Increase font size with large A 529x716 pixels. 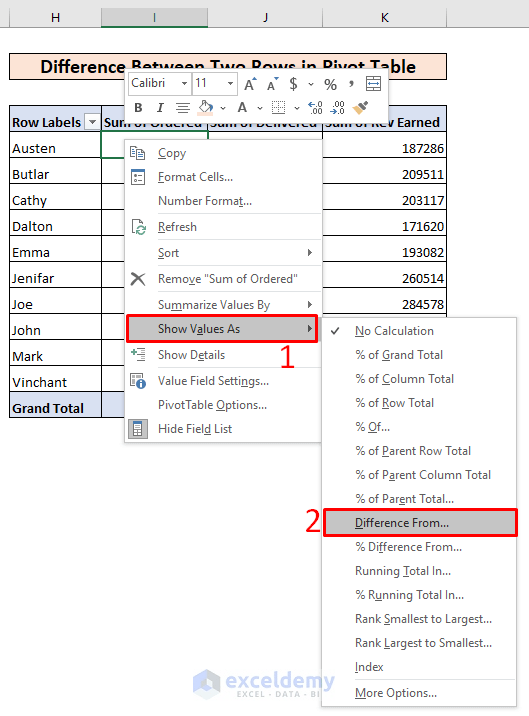pyautogui.click(x=250, y=84)
